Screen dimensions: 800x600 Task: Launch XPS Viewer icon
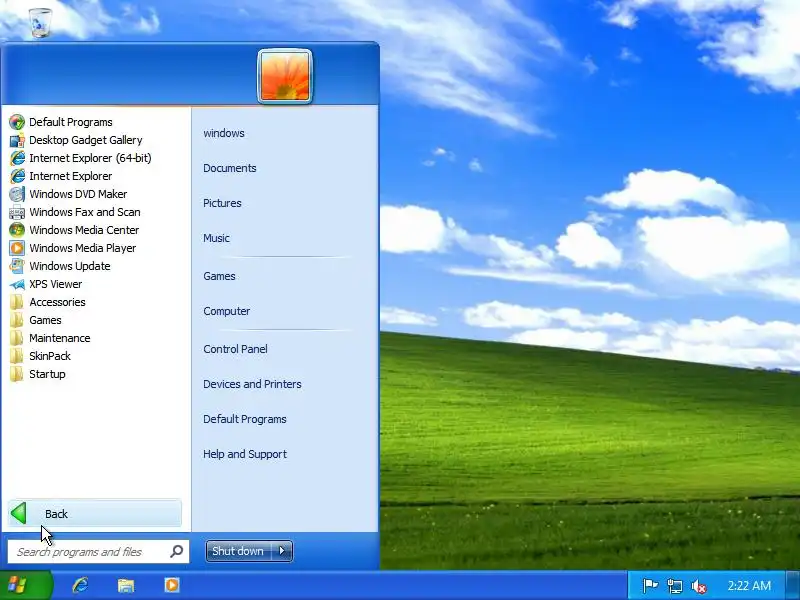coord(17,284)
